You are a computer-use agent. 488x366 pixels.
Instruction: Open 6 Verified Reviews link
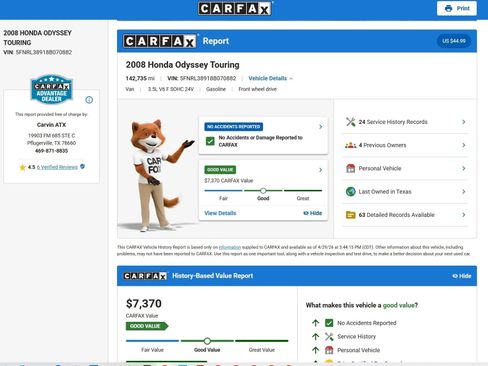pos(57,167)
